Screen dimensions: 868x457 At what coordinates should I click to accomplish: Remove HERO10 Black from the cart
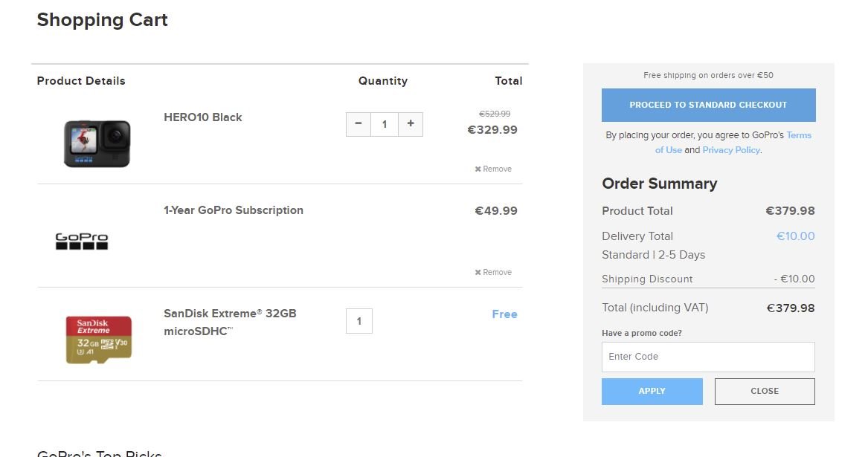(x=492, y=169)
